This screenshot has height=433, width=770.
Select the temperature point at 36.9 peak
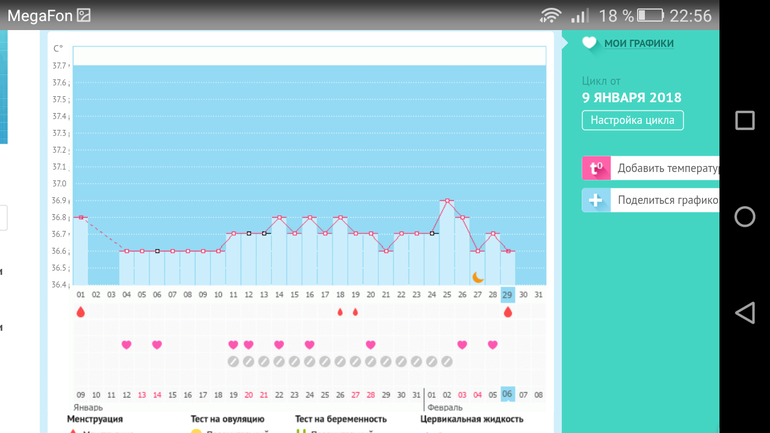coord(447,201)
